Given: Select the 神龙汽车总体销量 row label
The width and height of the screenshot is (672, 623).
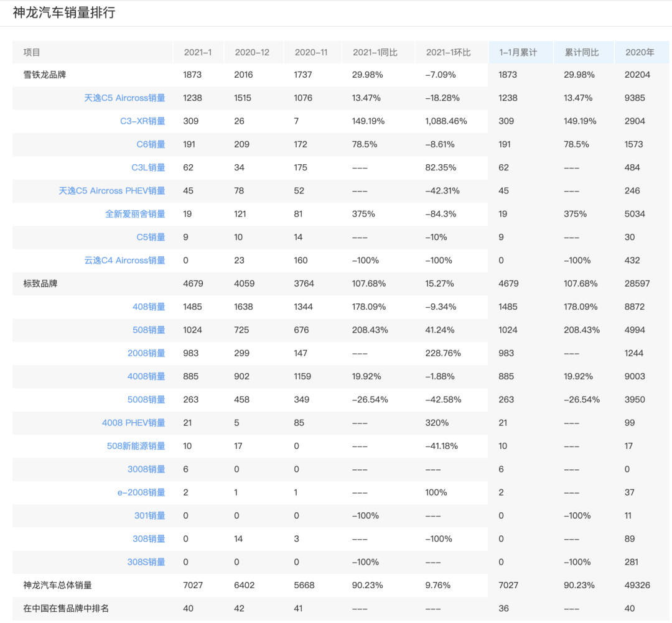Looking at the screenshot, I should (57, 585).
